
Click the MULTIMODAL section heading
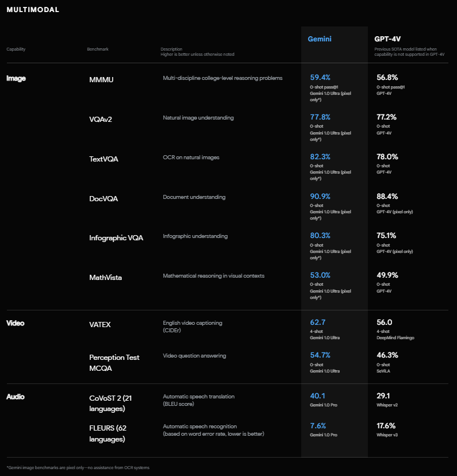click(33, 10)
